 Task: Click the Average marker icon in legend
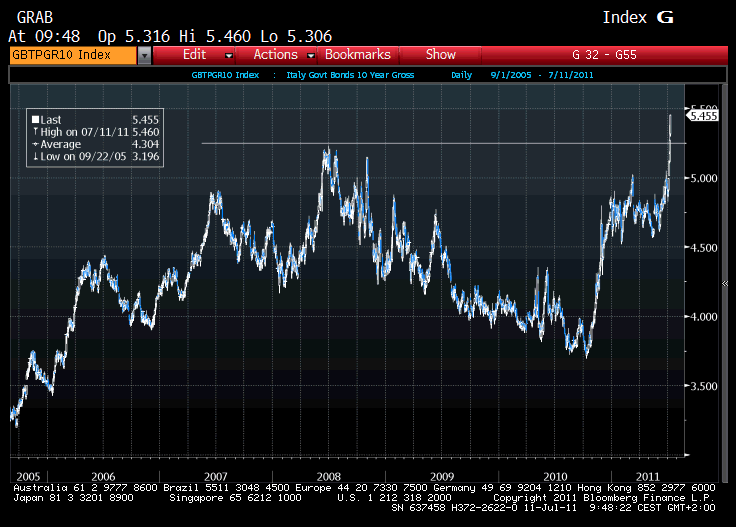click(x=35, y=144)
